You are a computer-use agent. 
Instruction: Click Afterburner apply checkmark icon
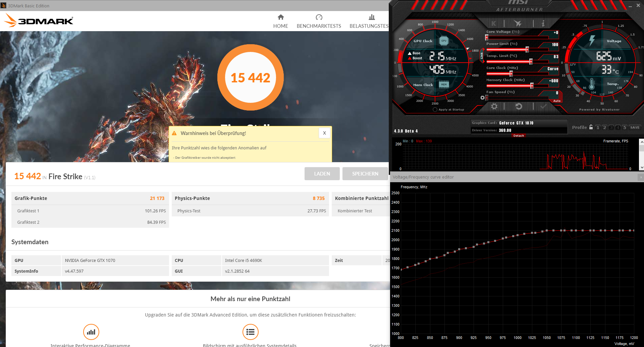543,106
